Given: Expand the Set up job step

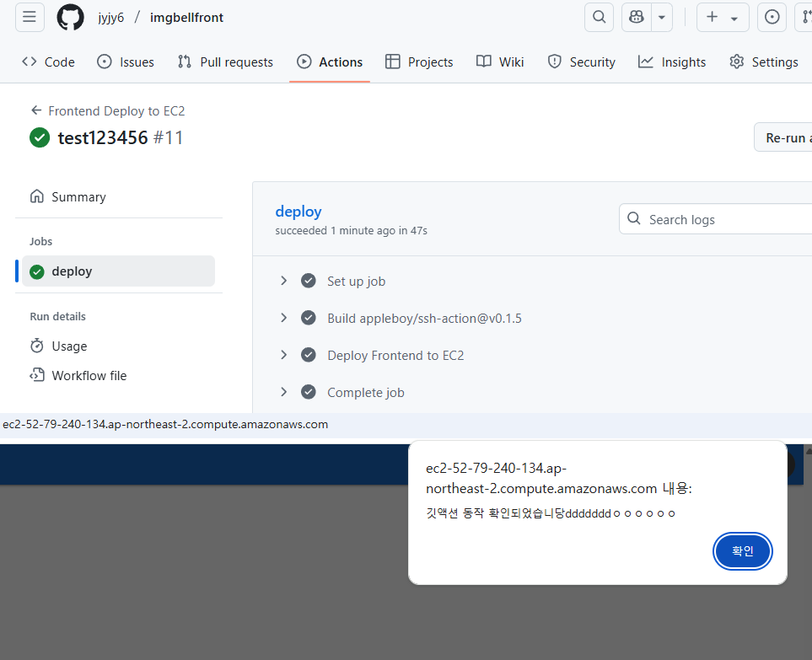Looking at the screenshot, I should pos(284,281).
